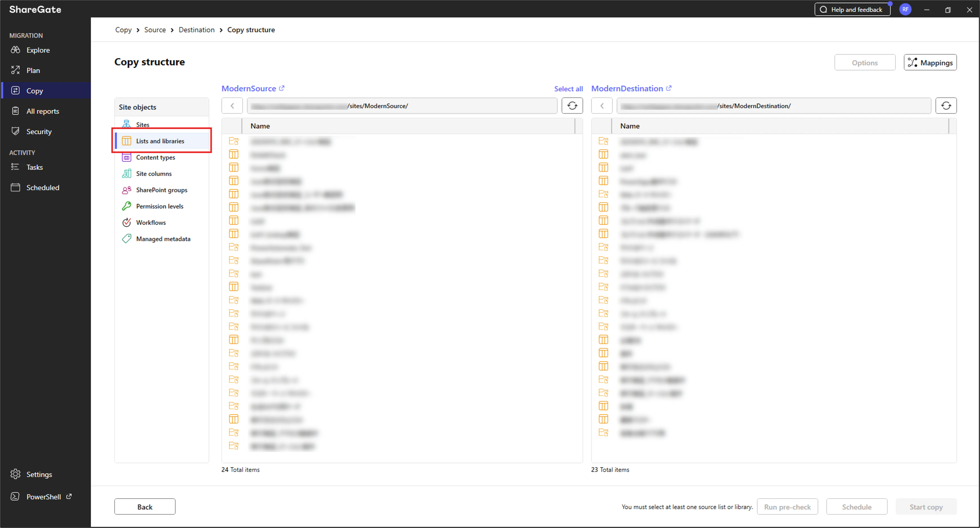
Task: Click the Options button
Action: (x=865, y=63)
